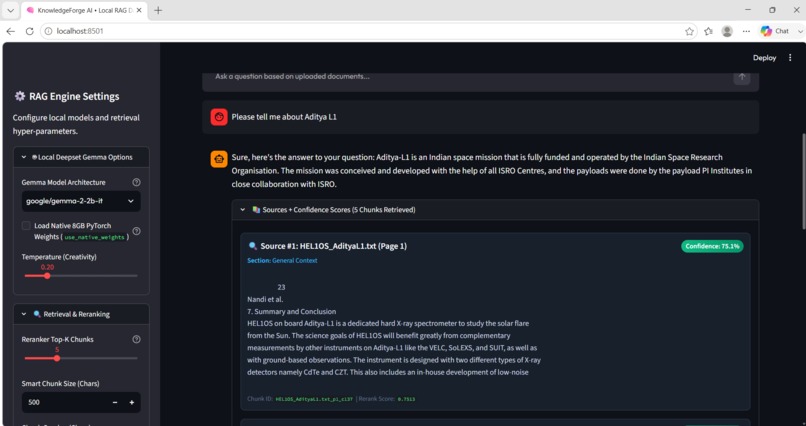Collapse the Retrieval & Reranking section
Viewport: 806px width, 426px height.
tap(81, 314)
